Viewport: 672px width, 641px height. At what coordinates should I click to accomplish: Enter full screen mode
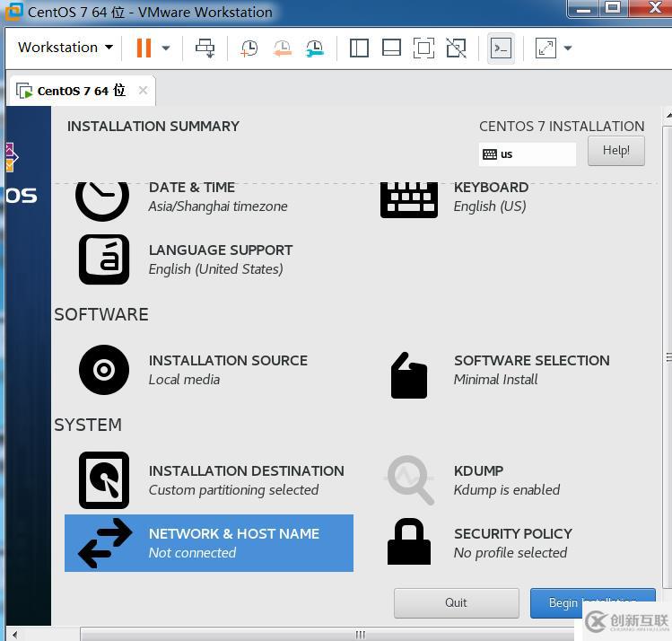[x=423, y=48]
